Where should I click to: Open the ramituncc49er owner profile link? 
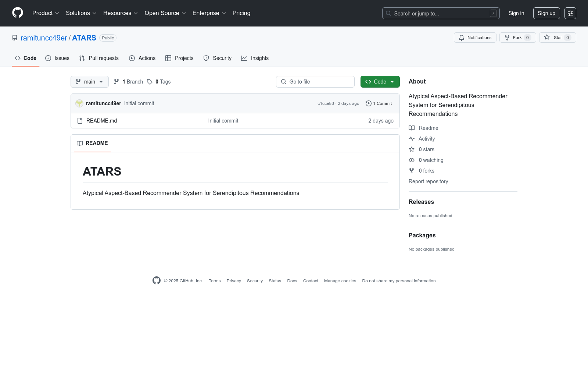[44, 38]
